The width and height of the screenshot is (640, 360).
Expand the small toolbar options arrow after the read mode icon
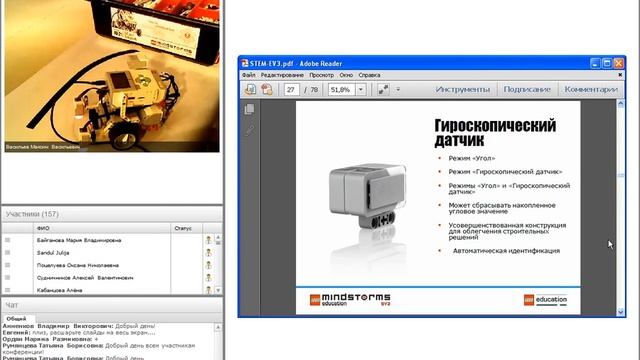click(x=398, y=89)
